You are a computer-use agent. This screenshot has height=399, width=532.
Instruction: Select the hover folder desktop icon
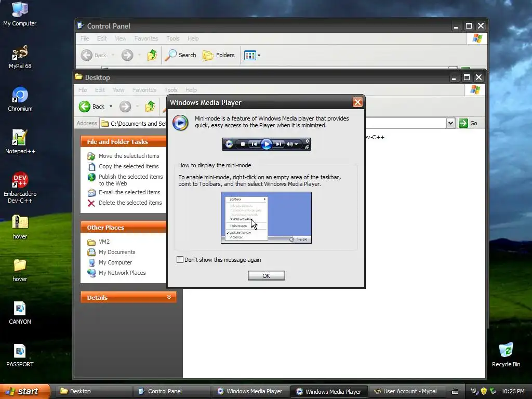pos(20,270)
